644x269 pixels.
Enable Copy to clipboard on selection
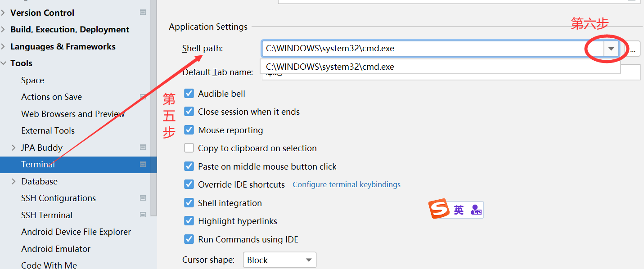189,148
